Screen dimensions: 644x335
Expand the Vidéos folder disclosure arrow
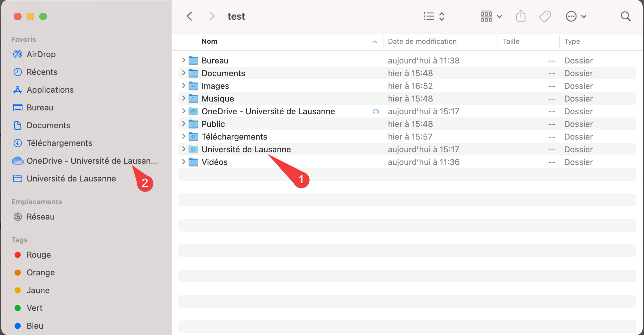click(184, 162)
